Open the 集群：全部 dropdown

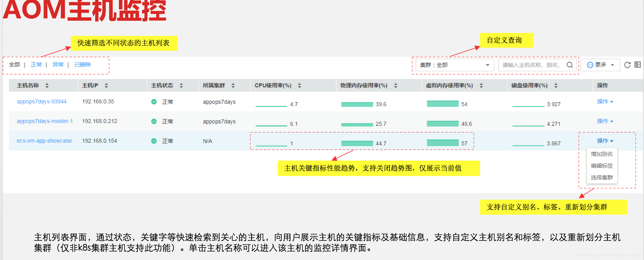coord(455,65)
